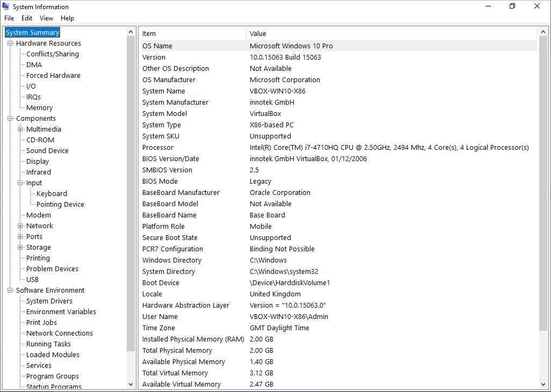Collapse the Input node
Viewport: 551px width, 392px height.
[20, 183]
